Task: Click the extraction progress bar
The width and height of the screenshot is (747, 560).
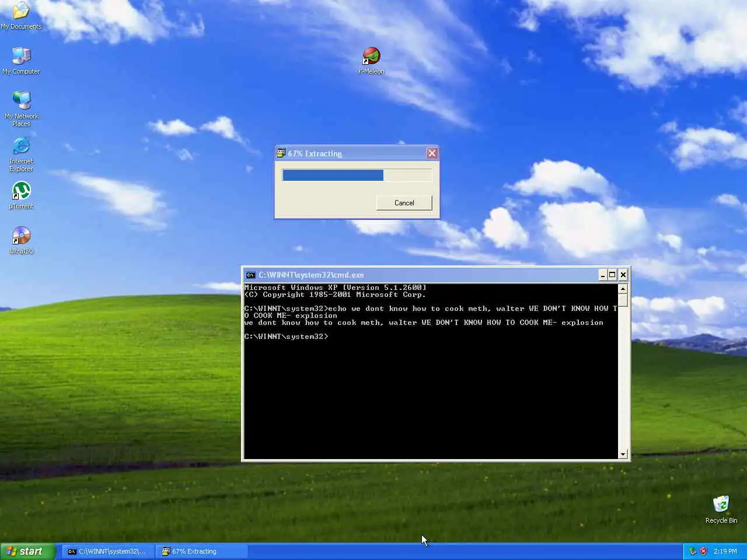Action: tap(357, 175)
